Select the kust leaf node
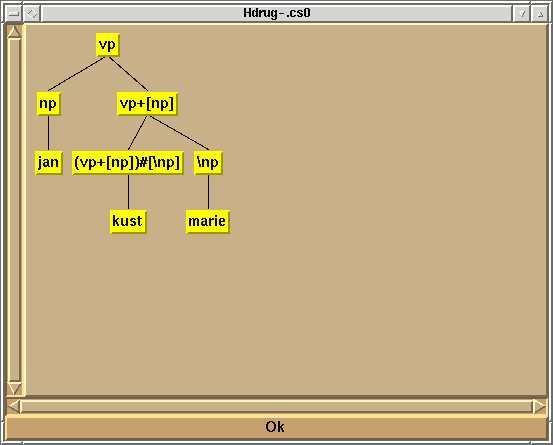 pyautogui.click(x=128, y=222)
